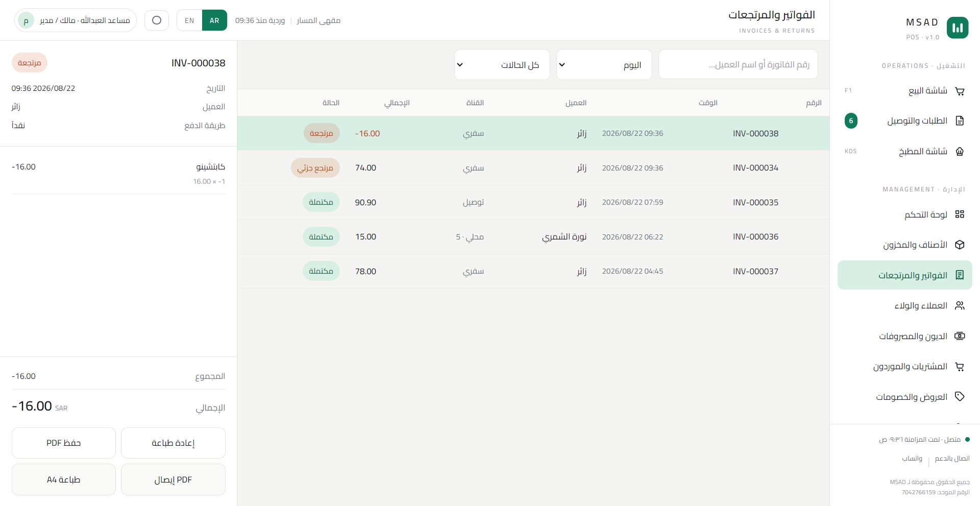Click the مرتجعة badge in the details panel
Viewport: 980px width, 506px height.
tap(30, 63)
